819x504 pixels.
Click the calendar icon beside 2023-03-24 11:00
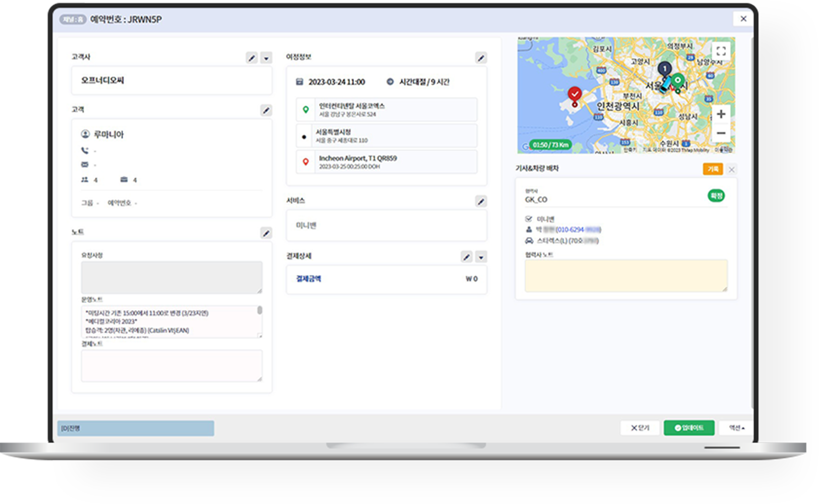click(x=300, y=82)
